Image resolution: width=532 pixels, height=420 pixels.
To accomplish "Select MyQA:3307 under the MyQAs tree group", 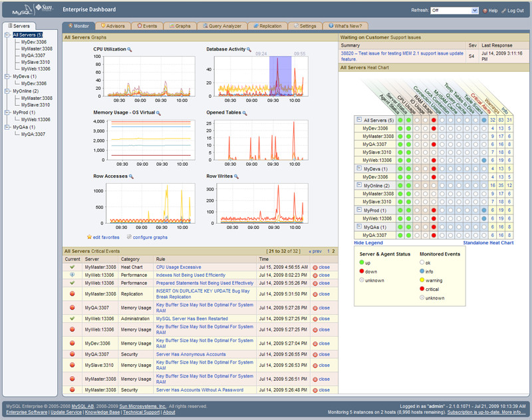I will [x=33, y=134].
